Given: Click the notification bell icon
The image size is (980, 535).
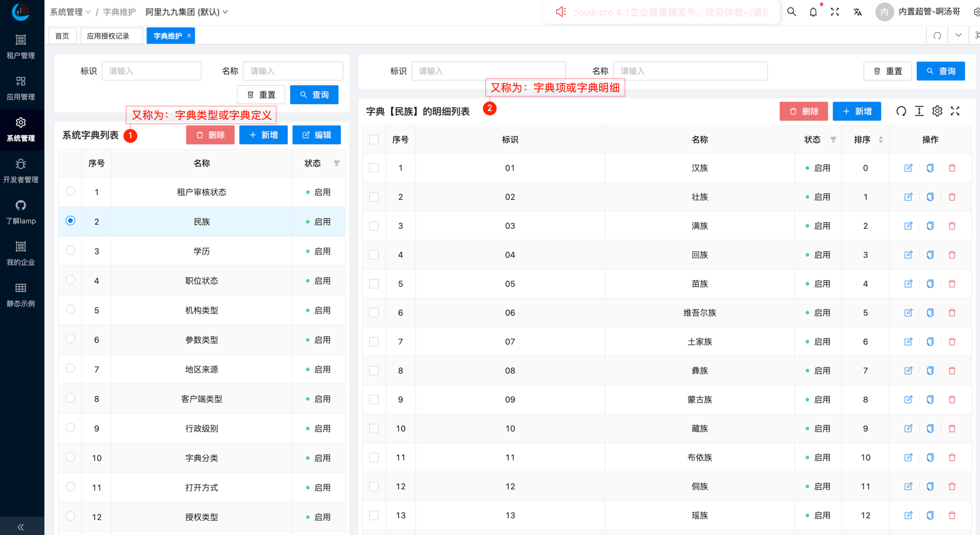Looking at the screenshot, I should pos(813,12).
